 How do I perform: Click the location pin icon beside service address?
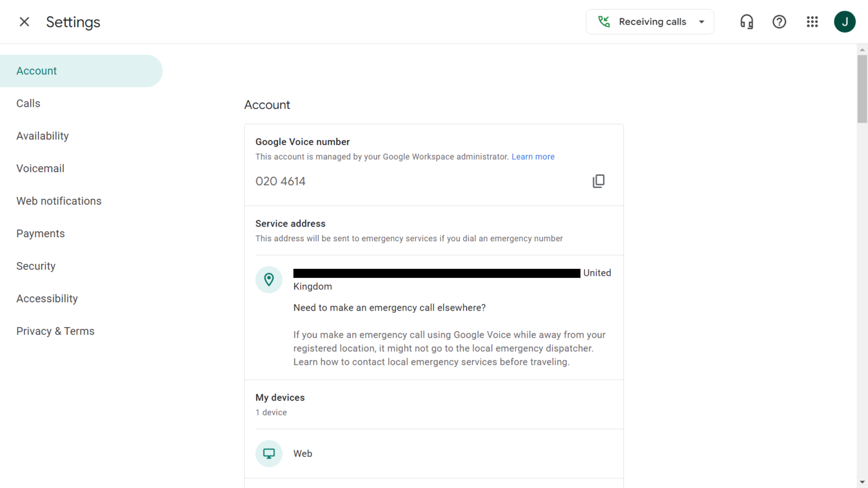pyautogui.click(x=269, y=280)
